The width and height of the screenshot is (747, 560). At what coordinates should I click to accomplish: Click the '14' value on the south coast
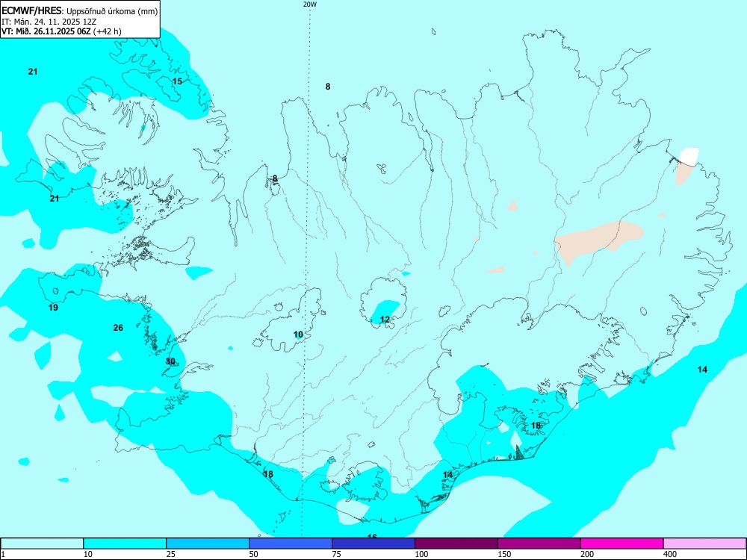447,475
